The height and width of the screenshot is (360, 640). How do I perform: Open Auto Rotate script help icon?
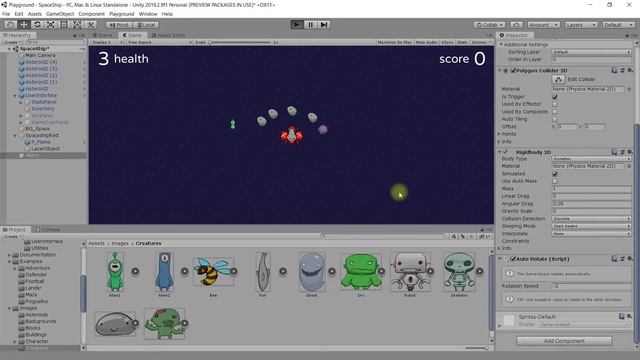click(x=614, y=258)
